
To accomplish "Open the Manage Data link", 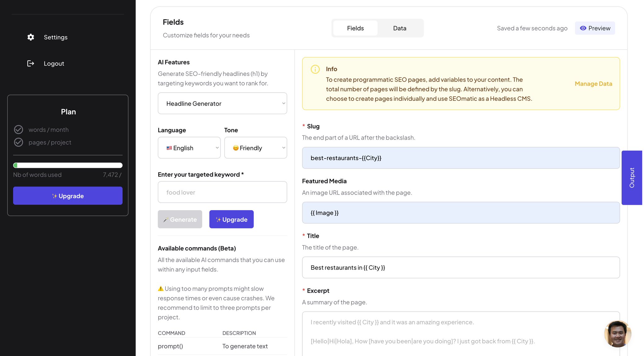I will click(x=593, y=83).
